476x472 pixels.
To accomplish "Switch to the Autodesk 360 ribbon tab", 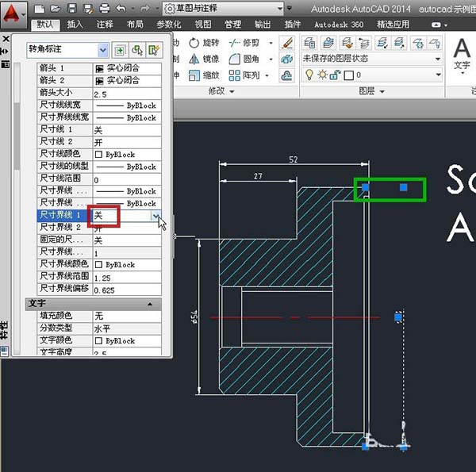I will (339, 25).
